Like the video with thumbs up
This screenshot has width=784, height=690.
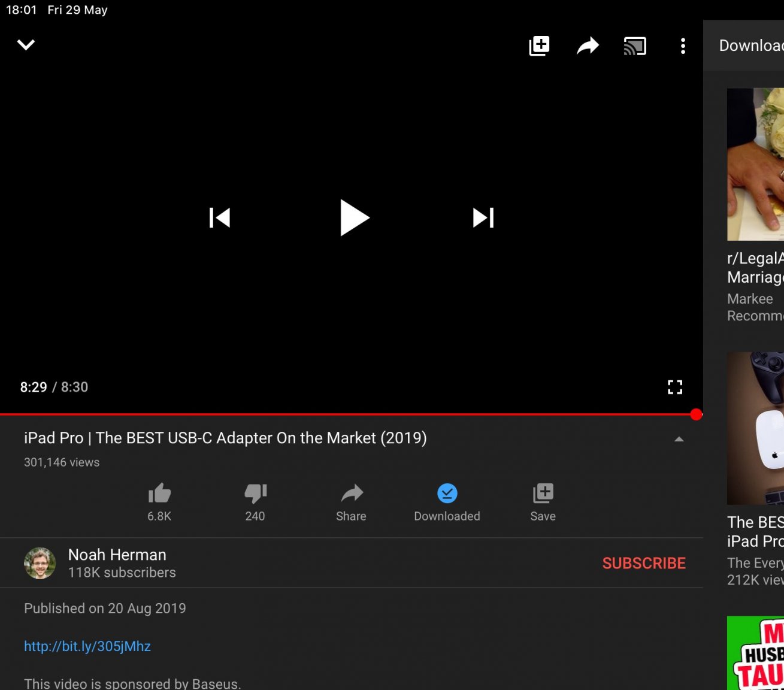tap(159, 494)
